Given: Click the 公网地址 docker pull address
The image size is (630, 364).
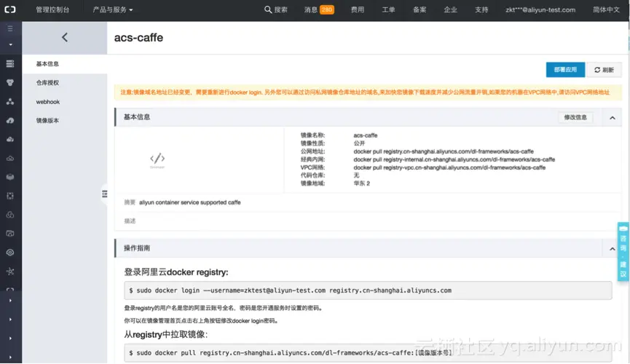Looking at the screenshot, I should 444,151.
